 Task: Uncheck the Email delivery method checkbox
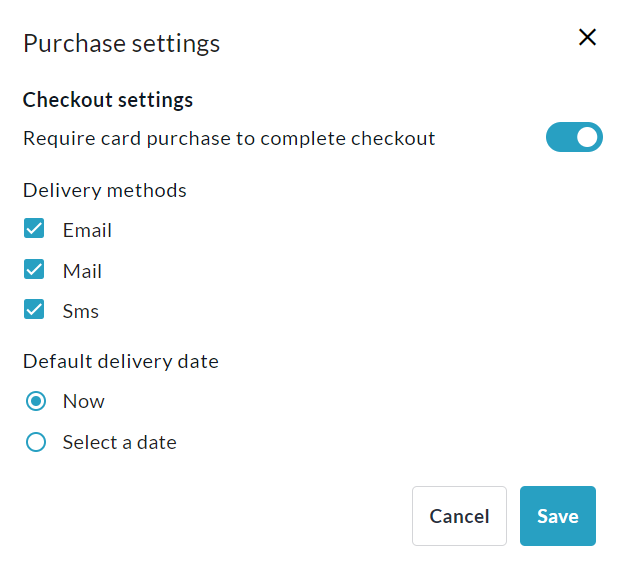pyautogui.click(x=35, y=229)
